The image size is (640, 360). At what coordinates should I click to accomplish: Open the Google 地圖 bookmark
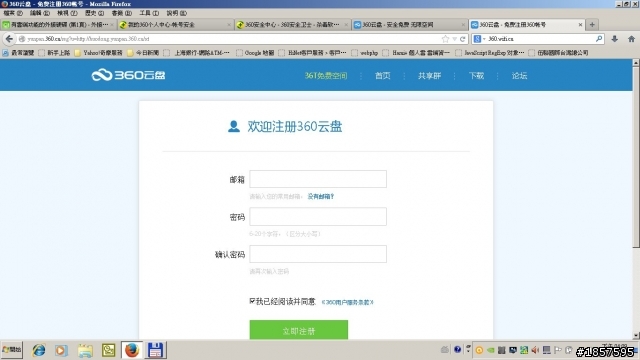tap(256, 53)
